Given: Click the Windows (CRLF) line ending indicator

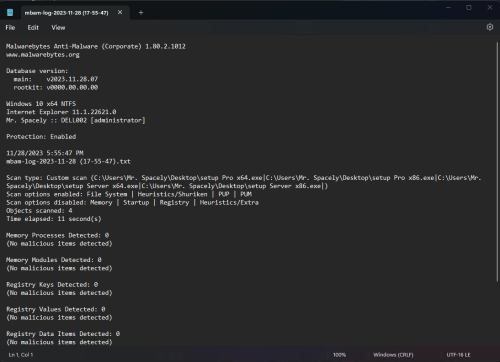Looking at the screenshot, I should pyautogui.click(x=393, y=355).
